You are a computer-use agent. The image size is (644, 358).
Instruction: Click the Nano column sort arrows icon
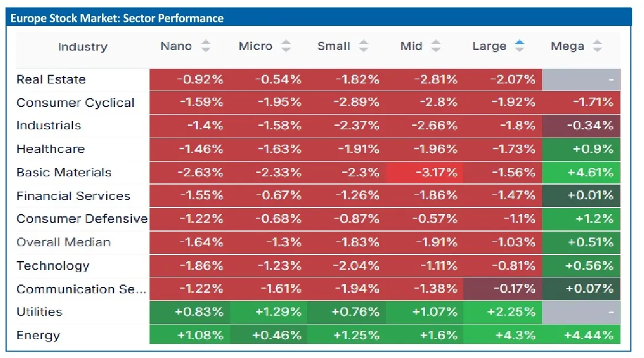(x=205, y=46)
